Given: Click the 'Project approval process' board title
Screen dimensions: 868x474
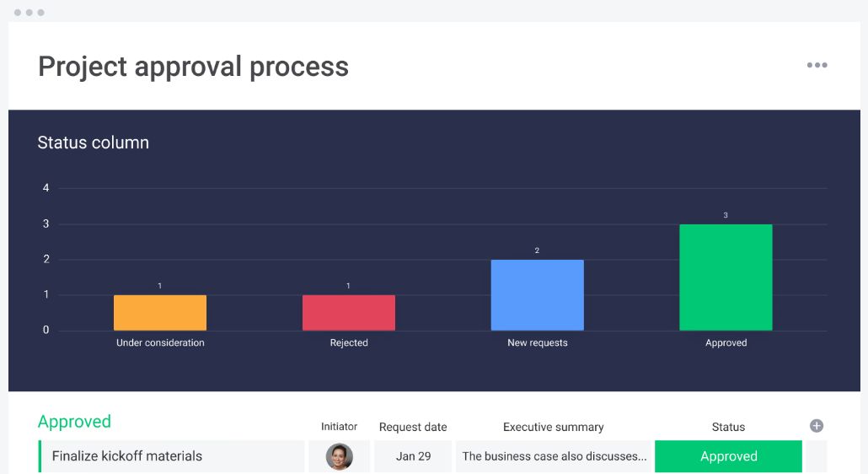Looking at the screenshot, I should point(193,67).
